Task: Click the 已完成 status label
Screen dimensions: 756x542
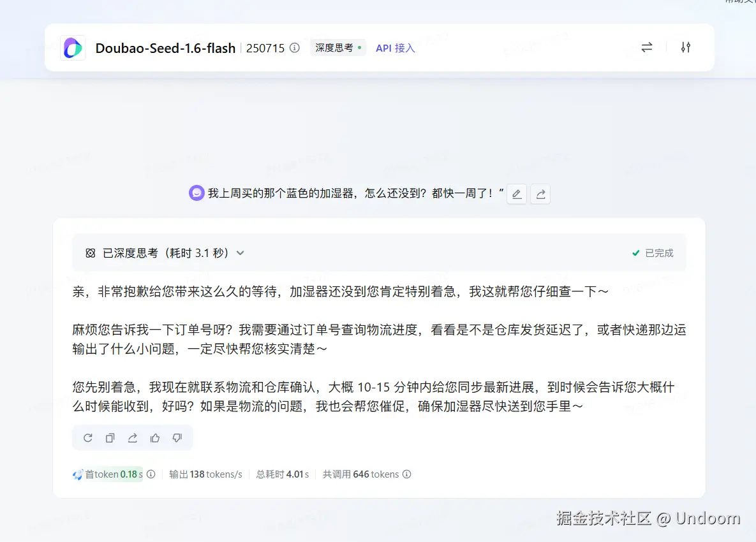Action: click(653, 253)
